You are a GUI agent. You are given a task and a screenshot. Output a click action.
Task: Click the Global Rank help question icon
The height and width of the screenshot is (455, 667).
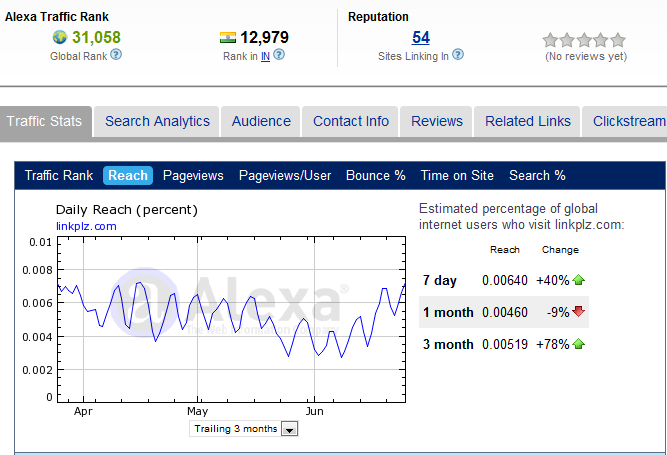coord(116,55)
